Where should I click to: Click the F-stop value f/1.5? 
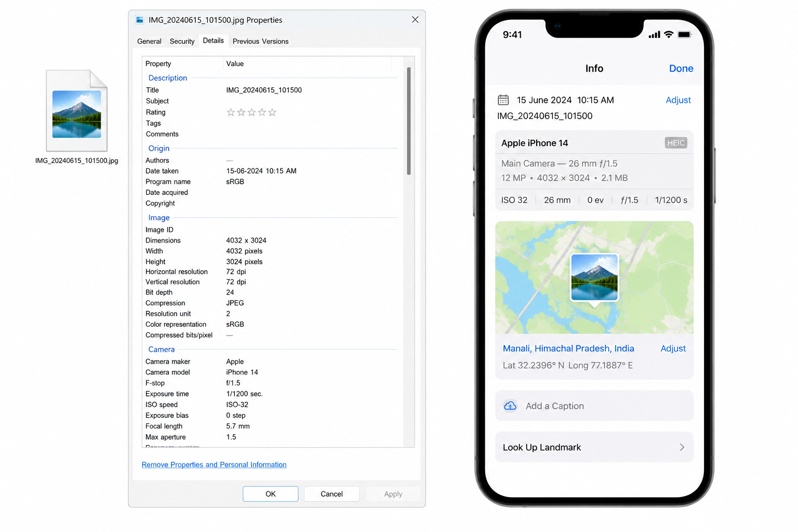(x=233, y=383)
